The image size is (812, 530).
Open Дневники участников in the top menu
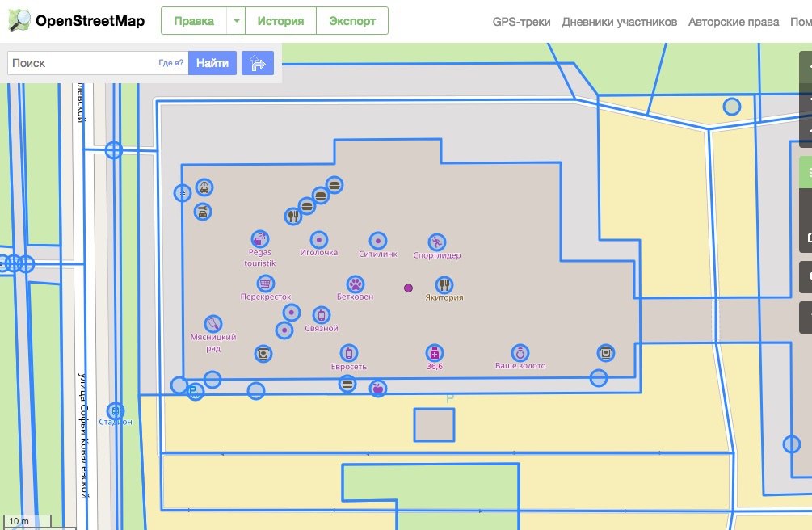pyautogui.click(x=620, y=22)
